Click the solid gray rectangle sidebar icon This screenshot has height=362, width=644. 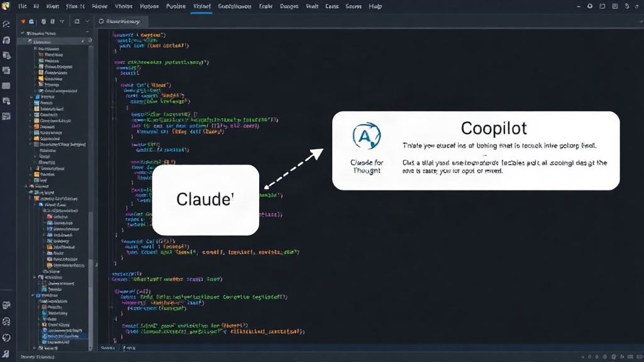6,85
